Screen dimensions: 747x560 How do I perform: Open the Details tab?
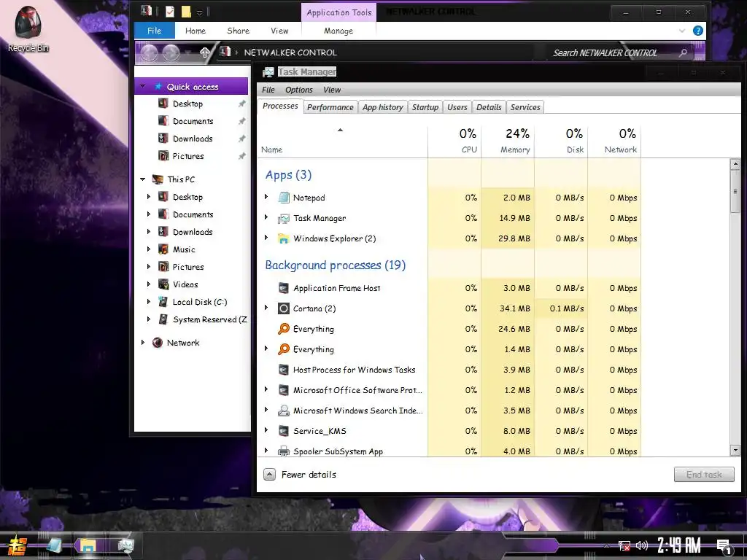coord(489,107)
